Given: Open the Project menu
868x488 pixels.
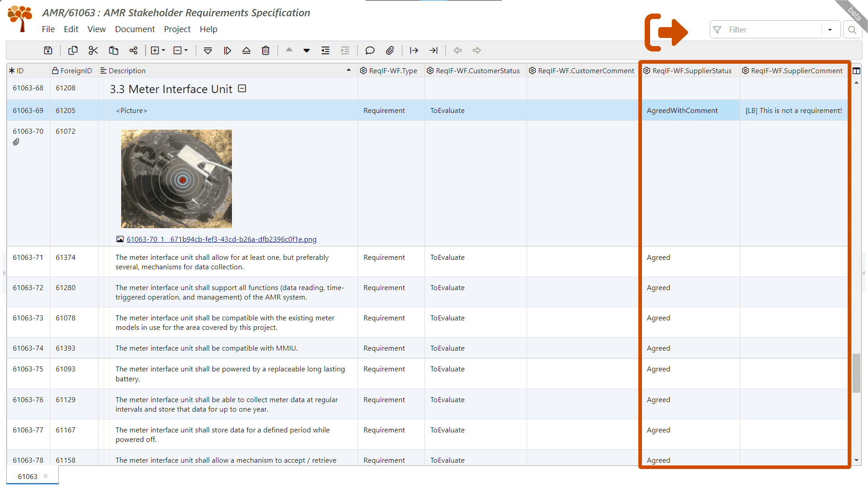Looking at the screenshot, I should (x=176, y=28).
